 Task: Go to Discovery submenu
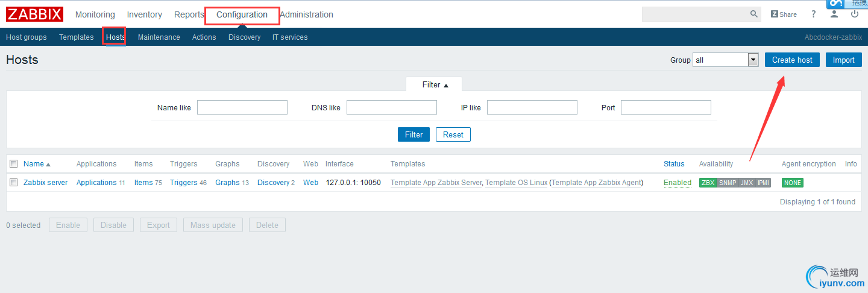point(245,37)
